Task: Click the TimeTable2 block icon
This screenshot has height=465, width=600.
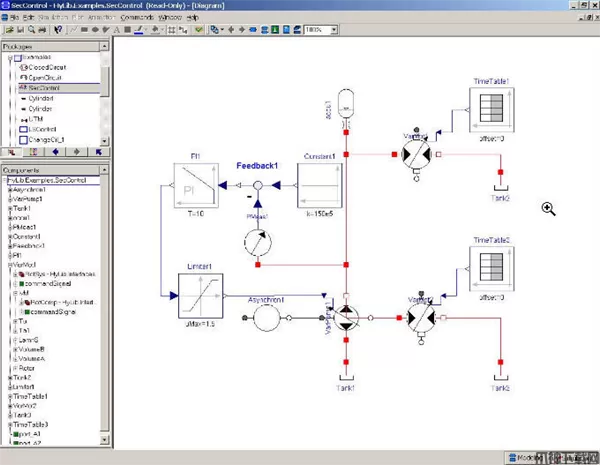Action: [492, 268]
